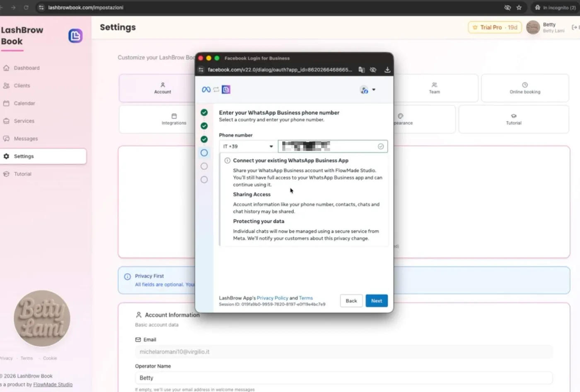The width and height of the screenshot is (580, 392).
Task: Click Back in the Facebook dialog
Action: point(351,301)
